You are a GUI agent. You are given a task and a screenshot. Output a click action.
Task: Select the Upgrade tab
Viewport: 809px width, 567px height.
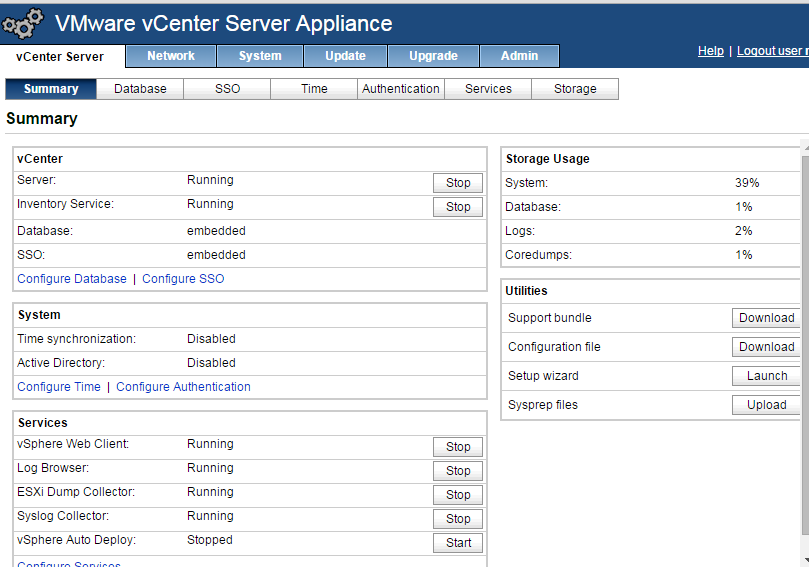coord(433,56)
